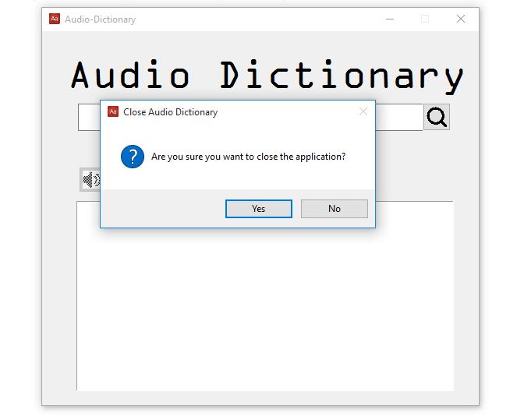Click the magnifying glass search button
Viewport: 524px width, 420px height.
437,118
